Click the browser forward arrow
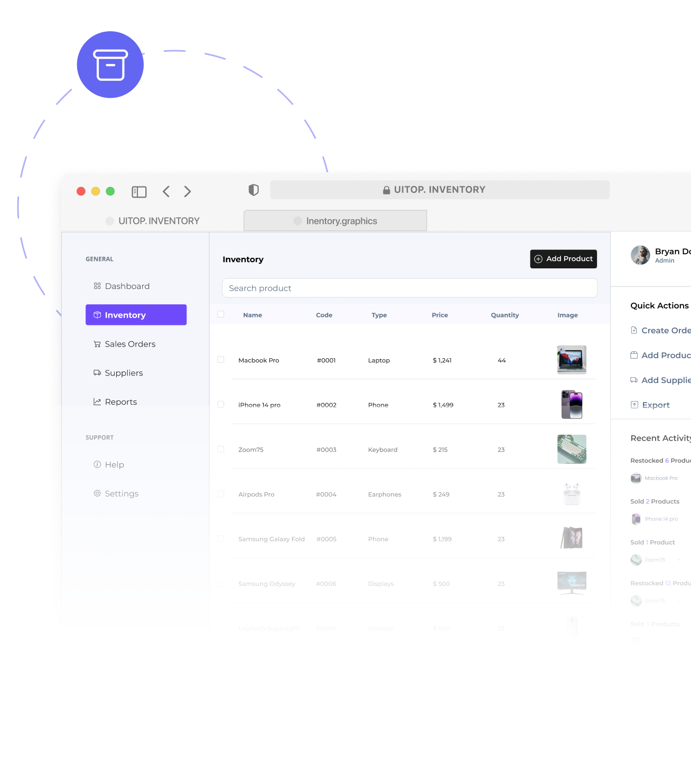This screenshot has height=784, width=691. click(x=188, y=192)
